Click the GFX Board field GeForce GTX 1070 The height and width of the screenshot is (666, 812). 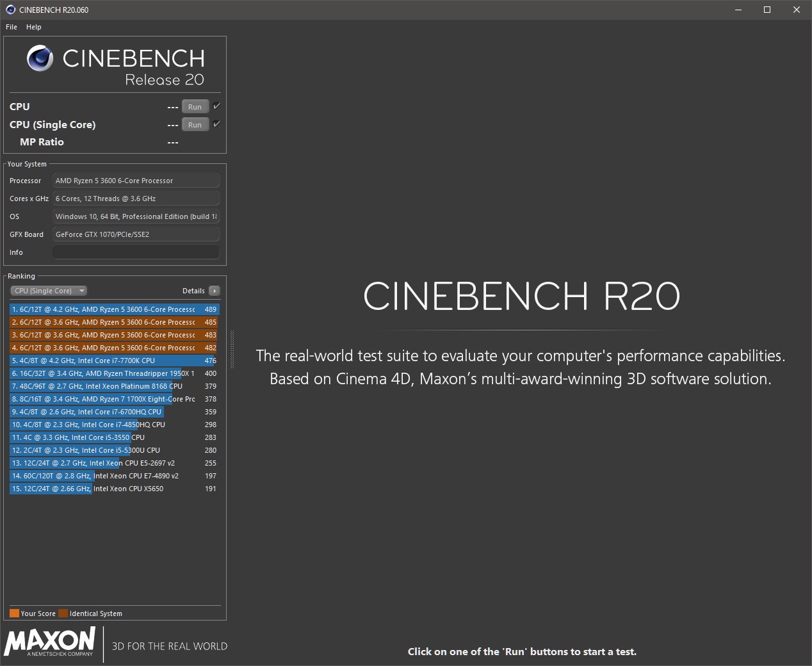click(x=136, y=234)
